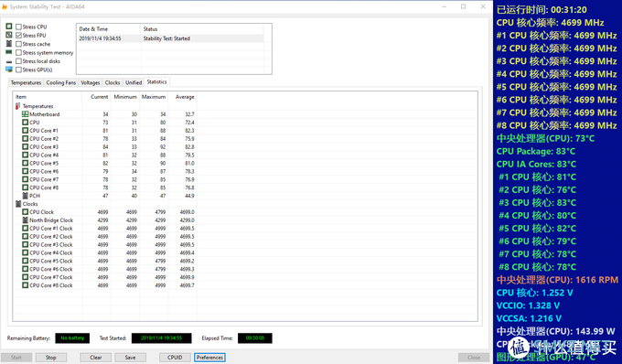Open the Voltages tab

(91, 82)
